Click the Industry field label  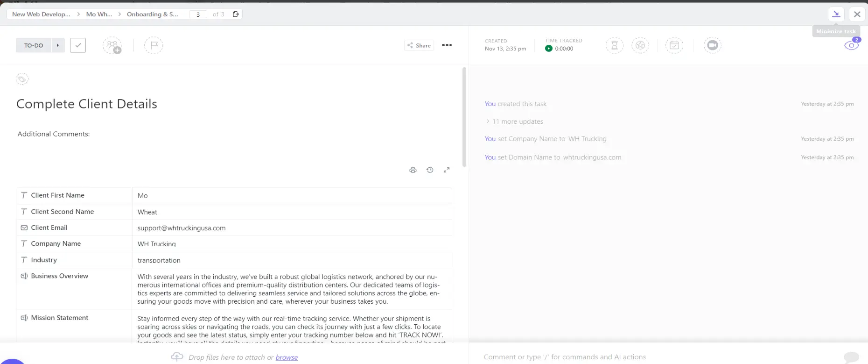click(44, 260)
